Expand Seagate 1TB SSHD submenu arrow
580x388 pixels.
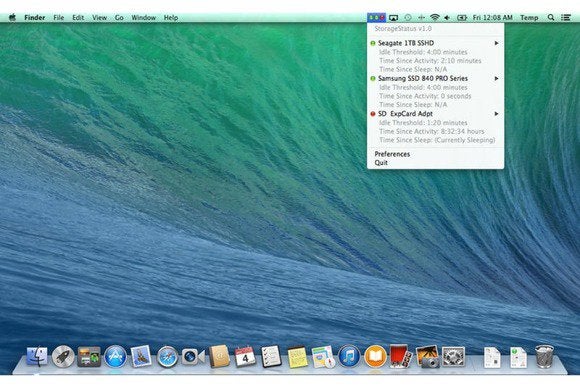click(x=496, y=43)
